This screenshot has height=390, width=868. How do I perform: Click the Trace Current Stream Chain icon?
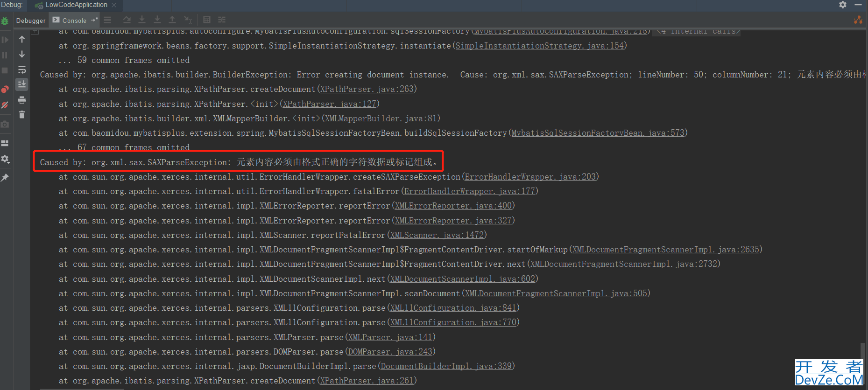tap(222, 20)
